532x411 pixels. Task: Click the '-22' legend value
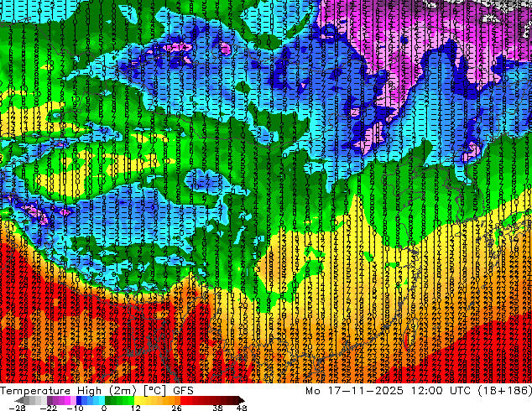tap(48, 408)
